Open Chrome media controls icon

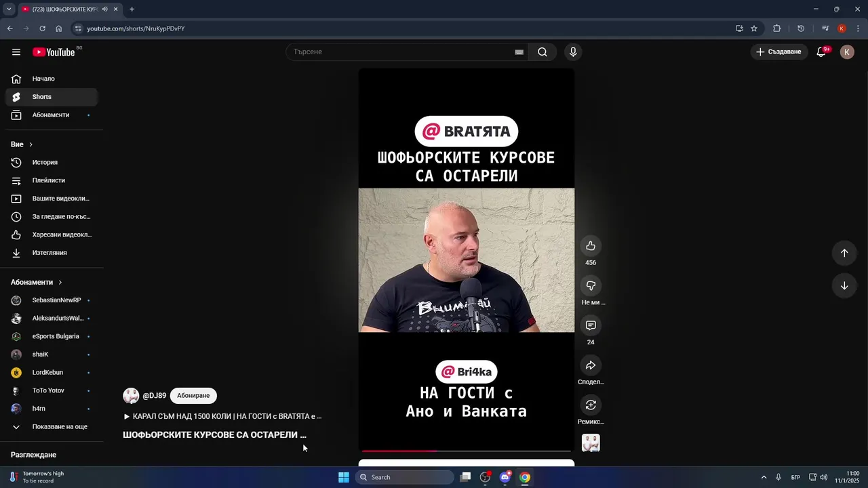825,28
